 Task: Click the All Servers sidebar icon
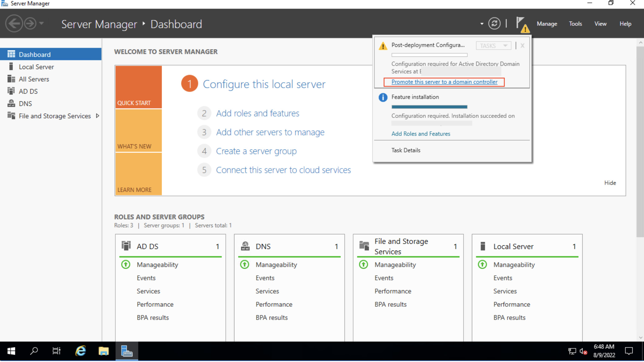(11, 79)
